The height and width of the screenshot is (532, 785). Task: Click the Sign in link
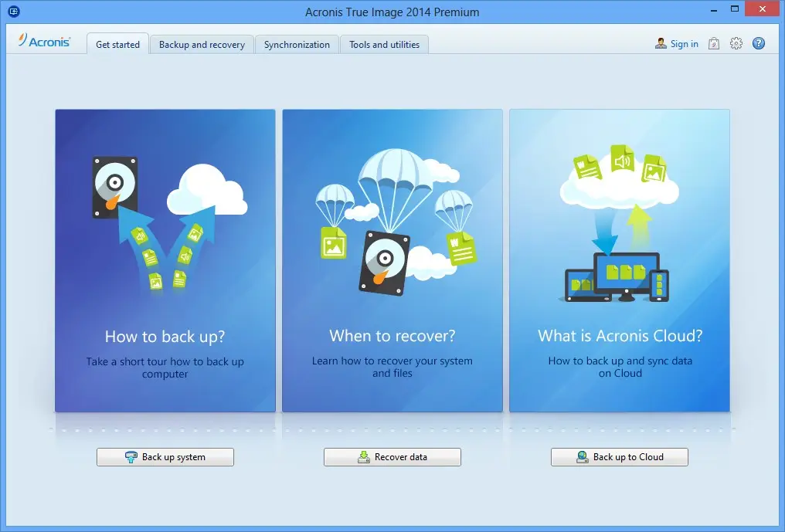684,44
